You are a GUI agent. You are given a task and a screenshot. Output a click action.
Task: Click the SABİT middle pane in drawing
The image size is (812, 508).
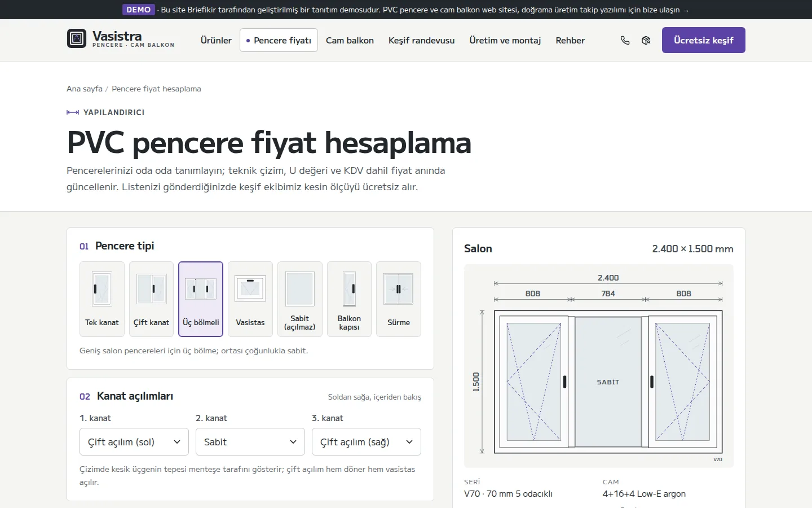tap(608, 382)
